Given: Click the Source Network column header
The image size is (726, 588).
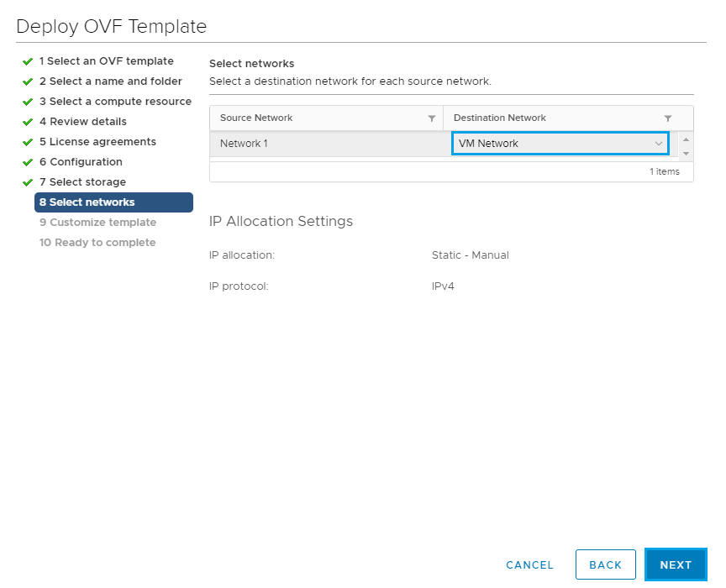Looking at the screenshot, I should (256, 118).
